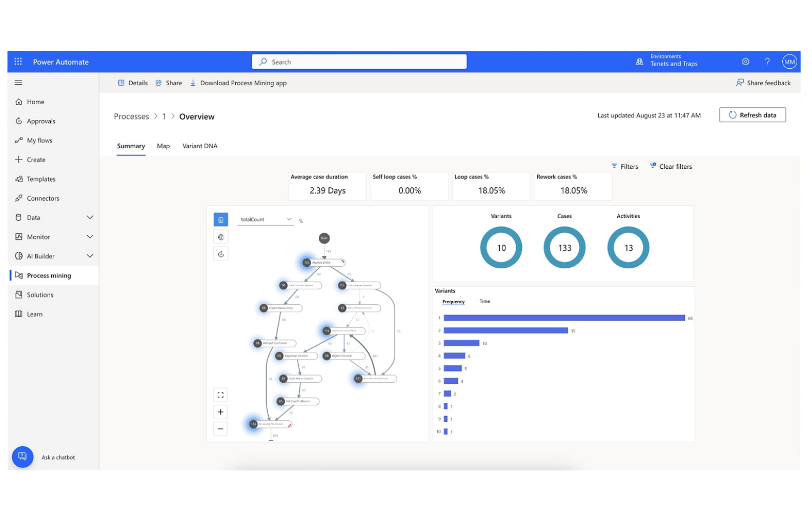Expand the Monitor section chevron
Screen dimensions: 812x513
90,236
